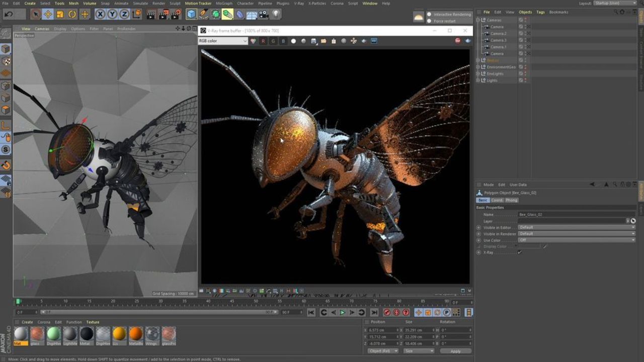Toggle the X axis lock

(x=100, y=14)
